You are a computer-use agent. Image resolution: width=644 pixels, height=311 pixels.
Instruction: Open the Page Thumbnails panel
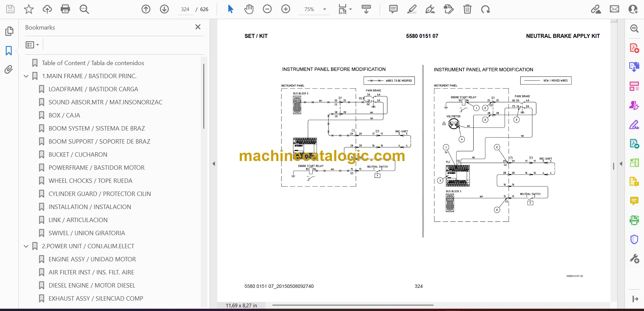tap(9, 31)
